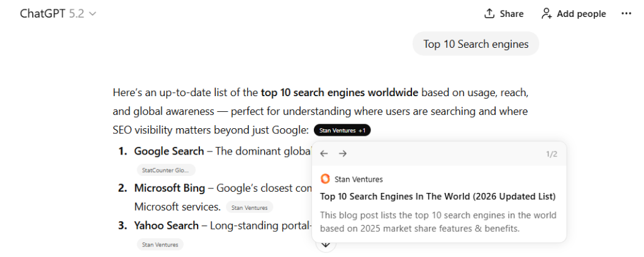Click the scroll-to-bottom arrow button
This screenshot has height=257, width=644.
[326, 245]
